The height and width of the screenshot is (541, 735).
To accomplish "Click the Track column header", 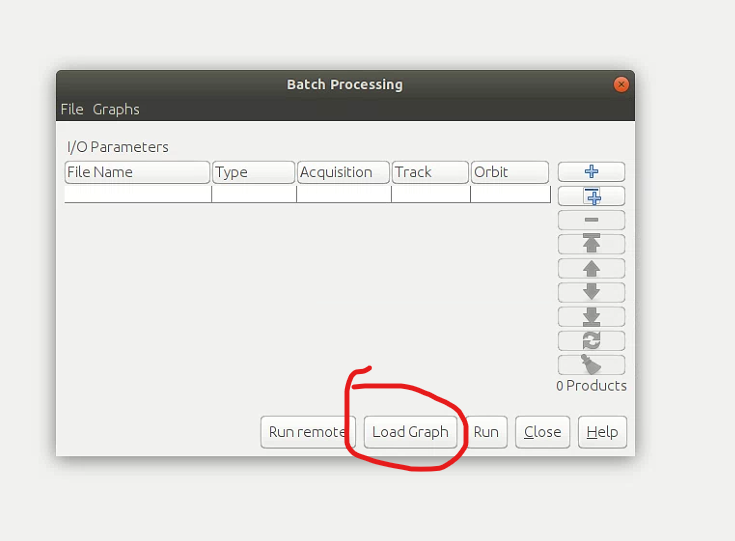I will [x=430, y=172].
